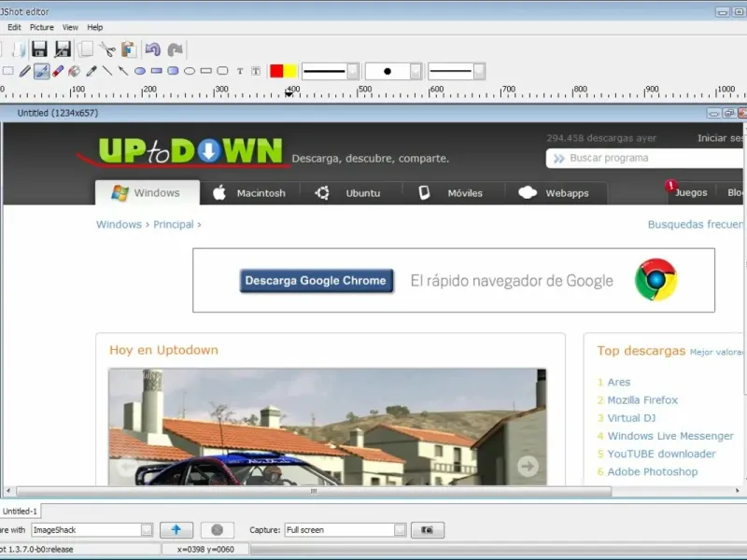Viewport: 747px width, 560px height.
Task: Select the Arrow drawing tool
Action: (123, 72)
